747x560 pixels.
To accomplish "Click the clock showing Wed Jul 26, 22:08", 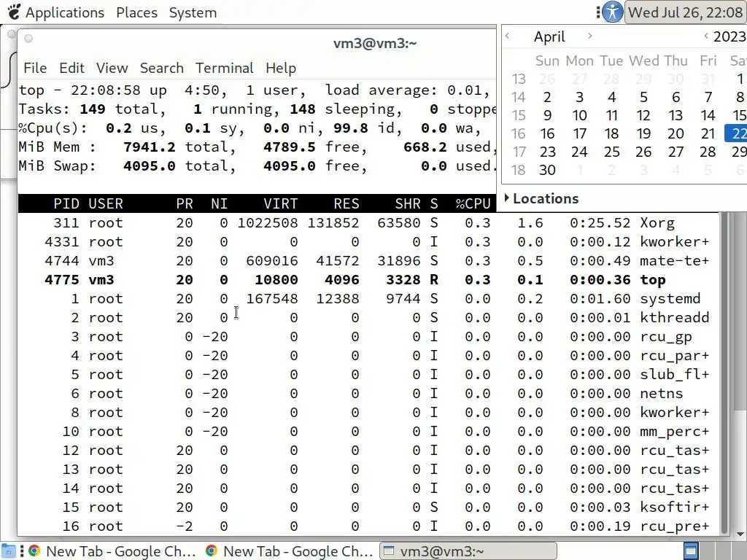I will pos(686,12).
